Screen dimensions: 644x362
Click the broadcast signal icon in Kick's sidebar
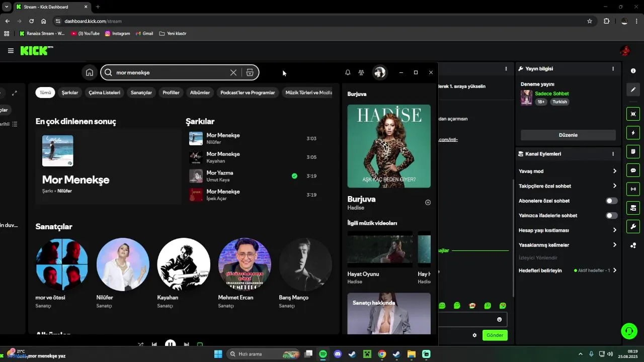point(633,189)
